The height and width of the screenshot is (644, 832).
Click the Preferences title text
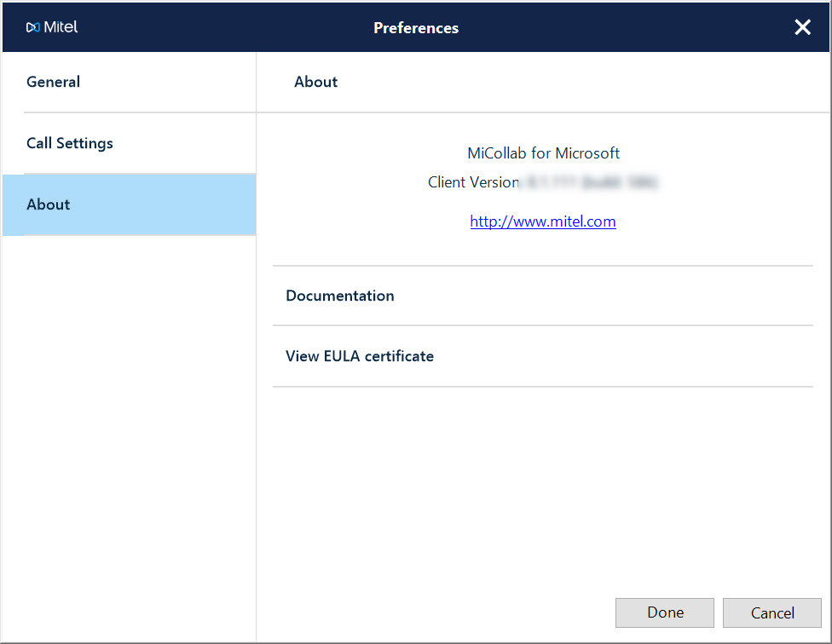[x=416, y=28]
